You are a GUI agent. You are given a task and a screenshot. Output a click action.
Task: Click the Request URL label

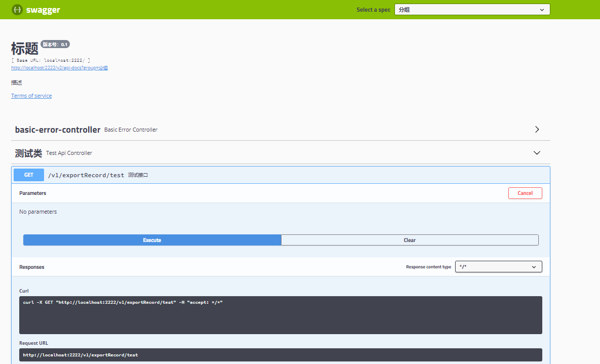point(34,343)
